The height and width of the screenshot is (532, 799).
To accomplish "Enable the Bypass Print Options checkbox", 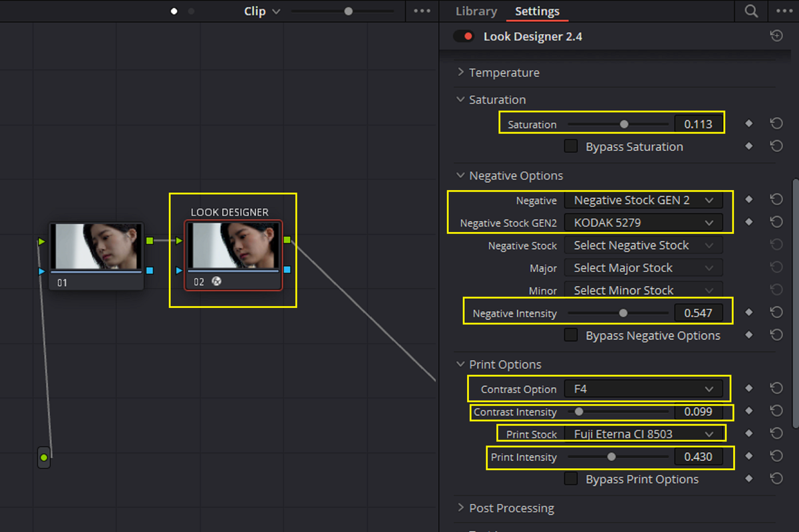I will click(x=571, y=479).
